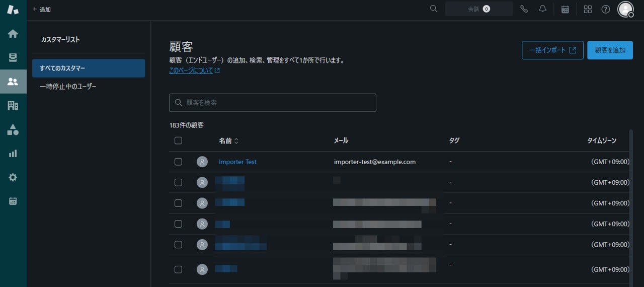644x287 pixels.
Task: Sort by 名前 column arrow
Action: pyautogui.click(x=236, y=141)
